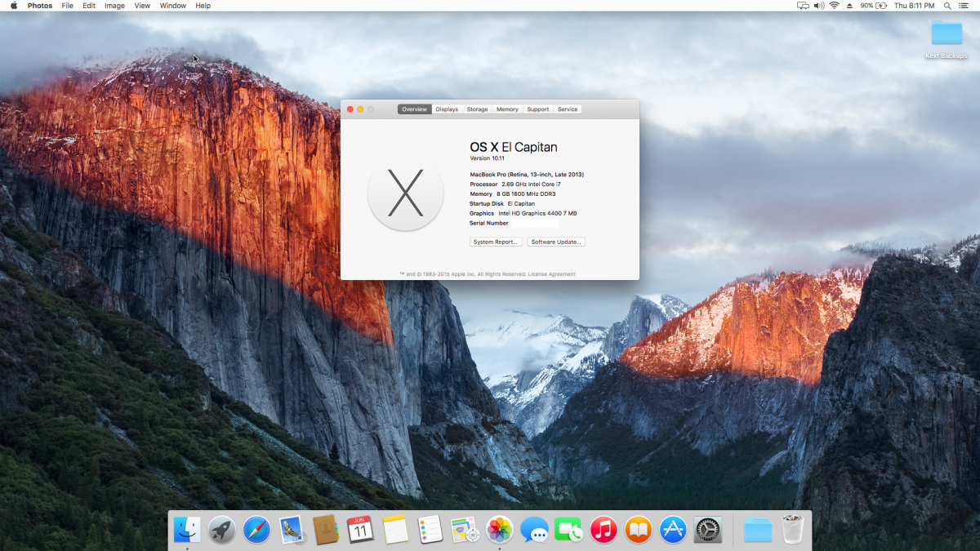Click the Software Update... button
The image size is (980, 551).
(556, 242)
